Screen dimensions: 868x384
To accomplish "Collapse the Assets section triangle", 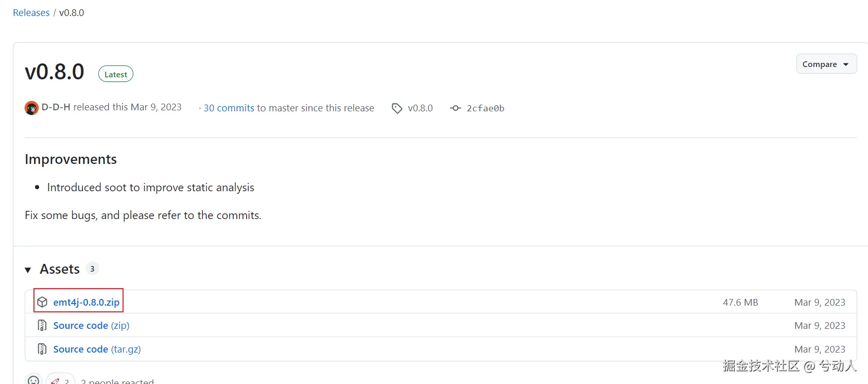I will [28, 270].
